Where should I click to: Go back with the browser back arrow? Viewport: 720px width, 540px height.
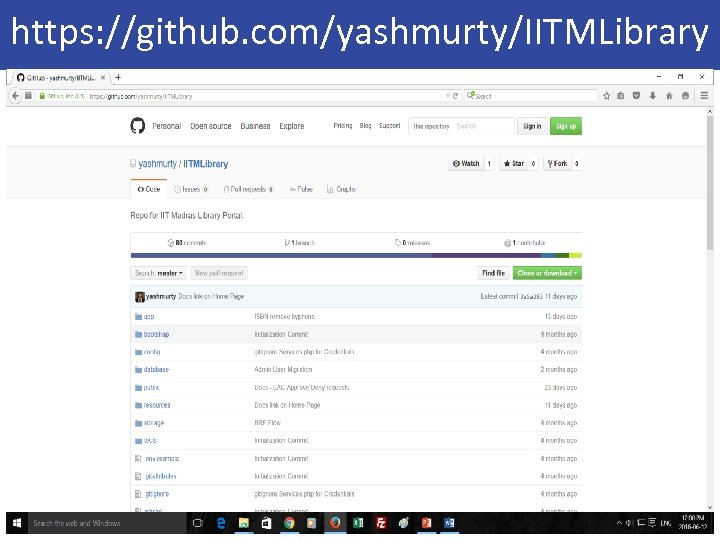point(16,96)
